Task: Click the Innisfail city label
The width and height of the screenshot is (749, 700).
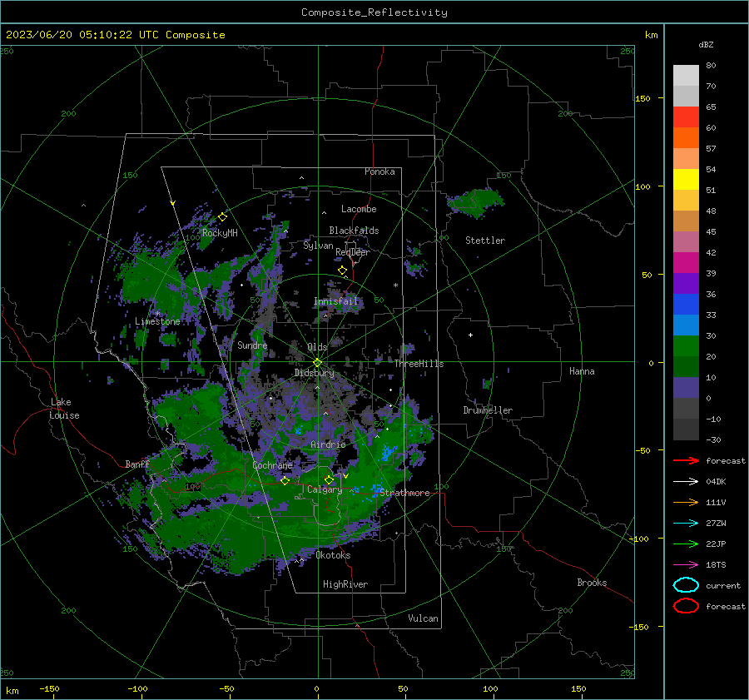Action: pyautogui.click(x=336, y=301)
